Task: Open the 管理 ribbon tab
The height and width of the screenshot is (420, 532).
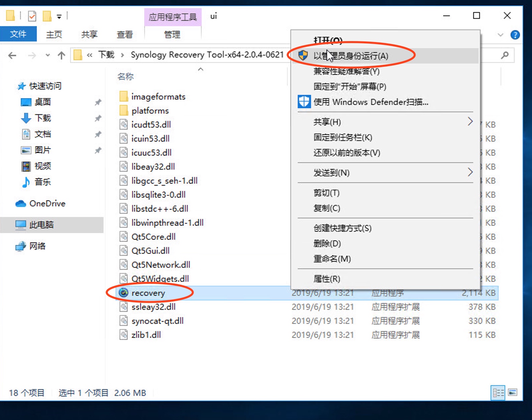Action: click(x=173, y=34)
